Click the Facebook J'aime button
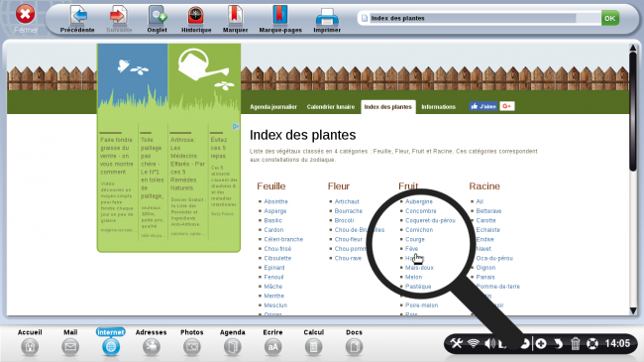Image resolution: width=644 pixels, height=362 pixels. point(483,106)
